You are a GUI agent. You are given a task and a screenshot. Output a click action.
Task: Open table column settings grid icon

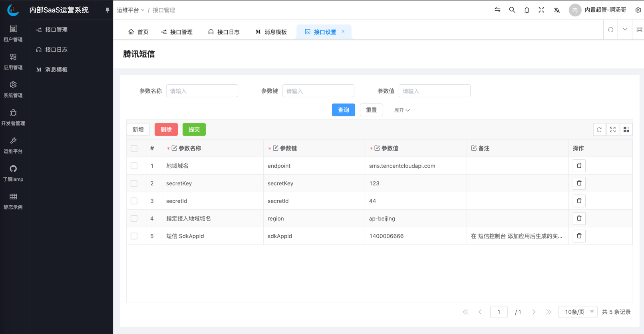click(626, 129)
